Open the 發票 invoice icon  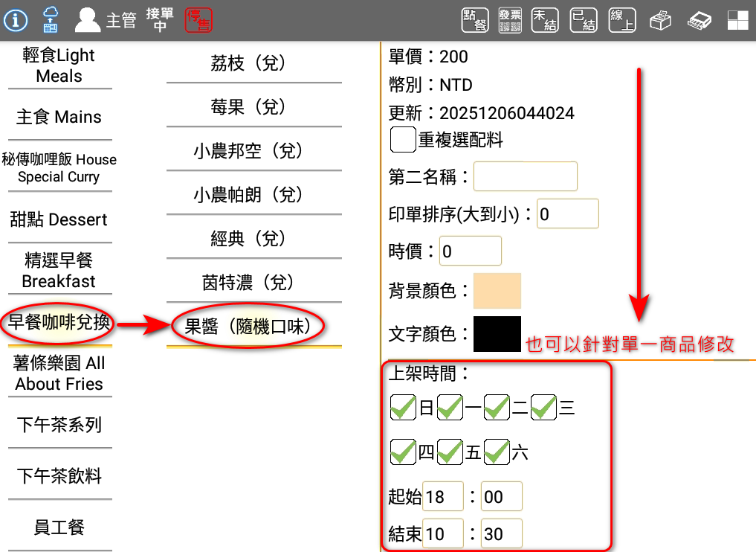[510, 20]
